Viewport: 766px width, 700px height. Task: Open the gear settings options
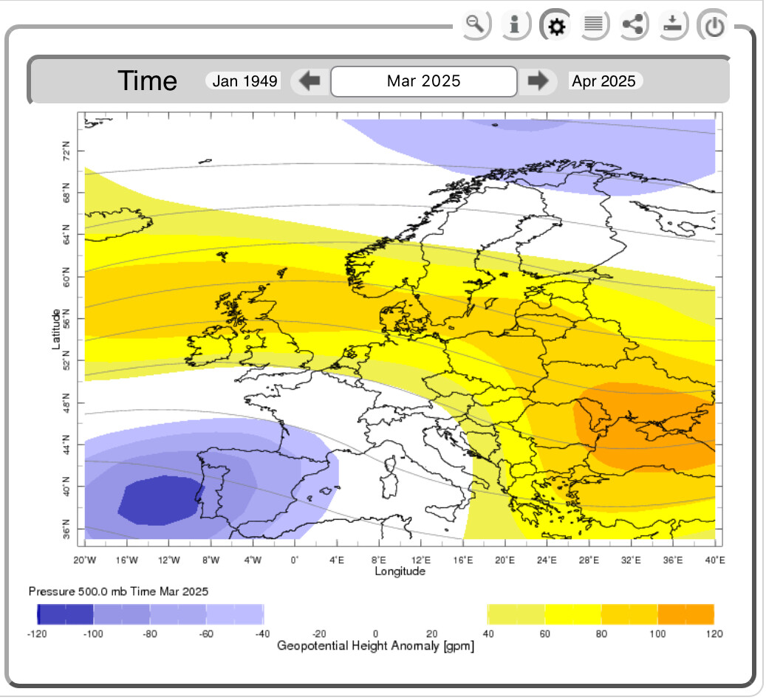(x=556, y=25)
